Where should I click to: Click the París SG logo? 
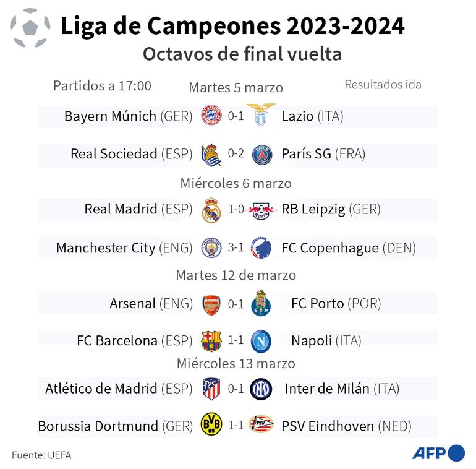[262, 155]
